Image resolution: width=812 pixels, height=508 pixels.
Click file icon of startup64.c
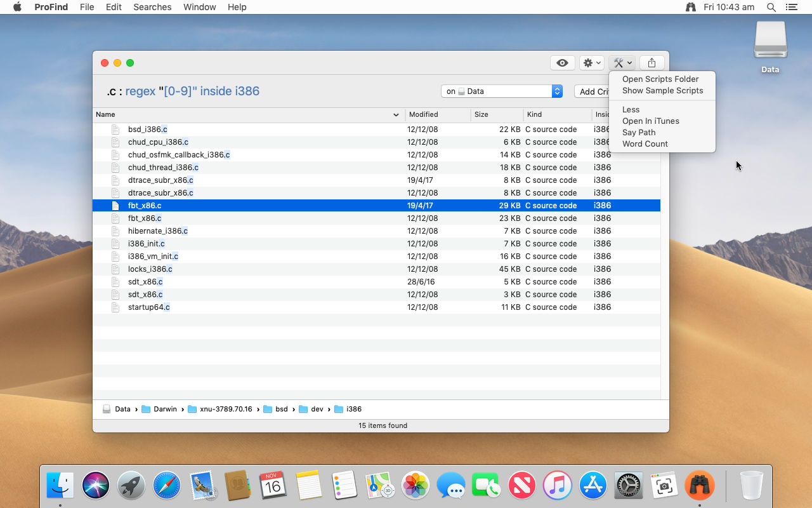(115, 307)
